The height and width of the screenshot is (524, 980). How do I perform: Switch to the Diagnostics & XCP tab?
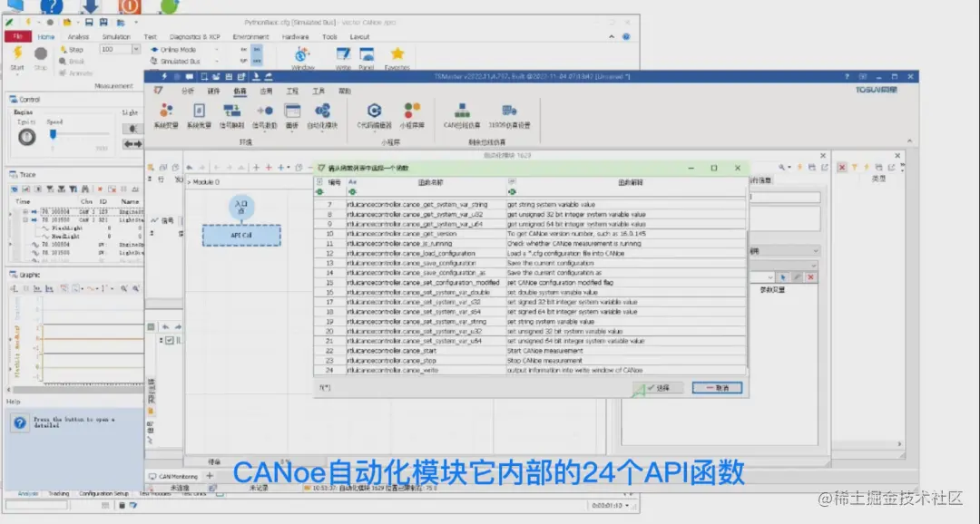point(194,37)
